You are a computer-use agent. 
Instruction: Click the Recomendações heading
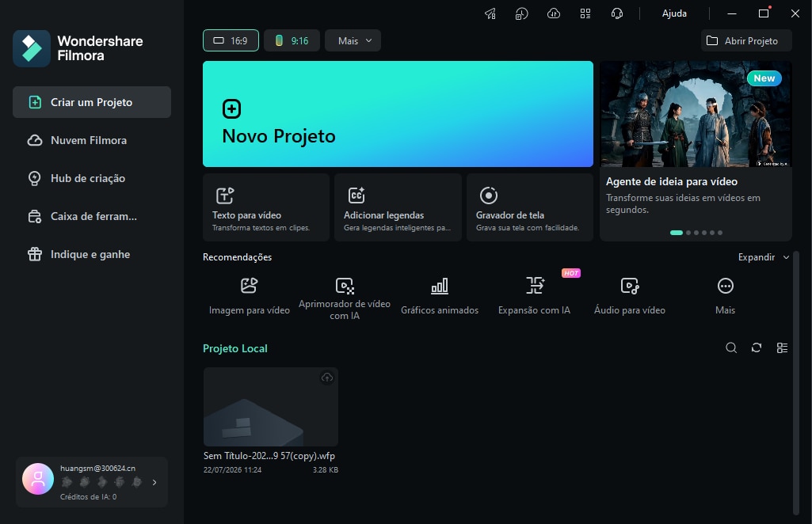(x=237, y=257)
